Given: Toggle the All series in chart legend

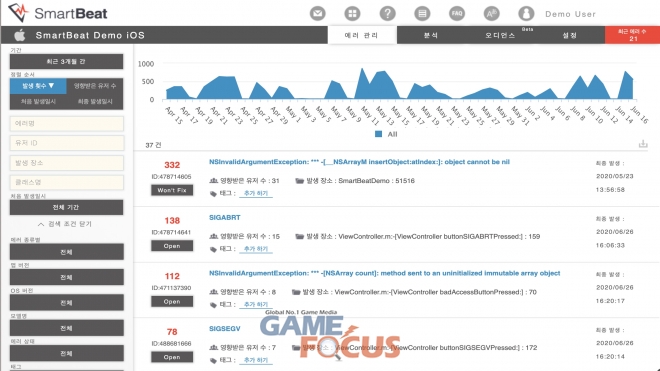Looking at the screenshot, I should pyautogui.click(x=386, y=134).
